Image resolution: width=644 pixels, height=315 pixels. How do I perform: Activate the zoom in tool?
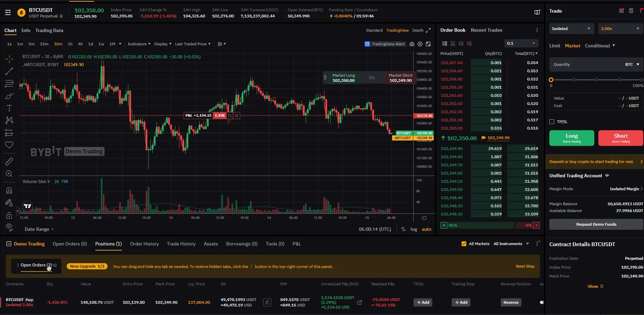click(x=9, y=174)
